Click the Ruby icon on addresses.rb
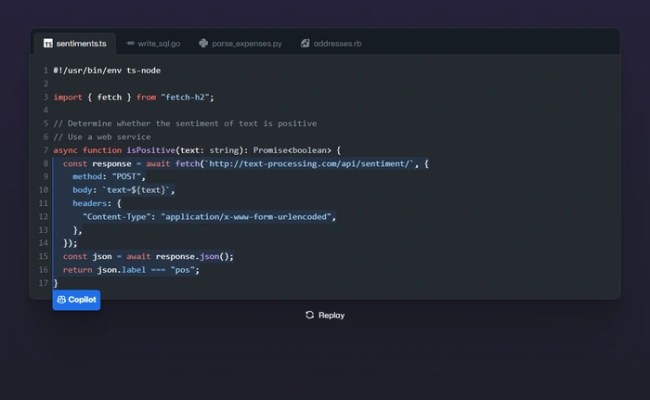The height and width of the screenshot is (400, 650). [305, 43]
